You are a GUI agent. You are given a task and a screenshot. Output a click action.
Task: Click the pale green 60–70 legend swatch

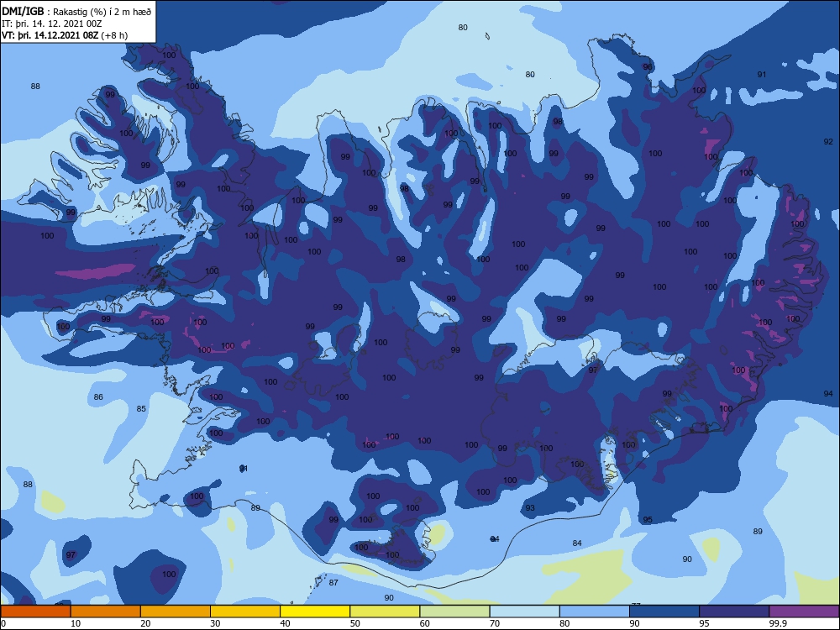point(454,612)
